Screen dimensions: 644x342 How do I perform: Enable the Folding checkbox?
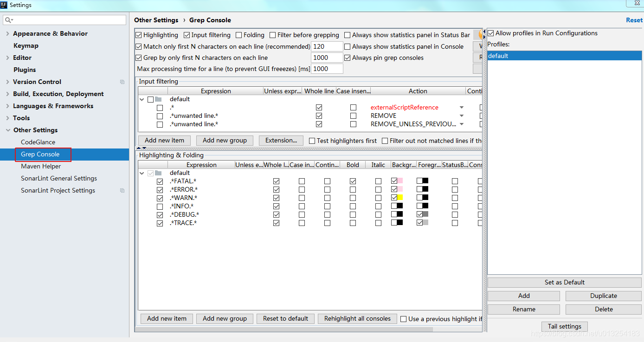point(238,35)
